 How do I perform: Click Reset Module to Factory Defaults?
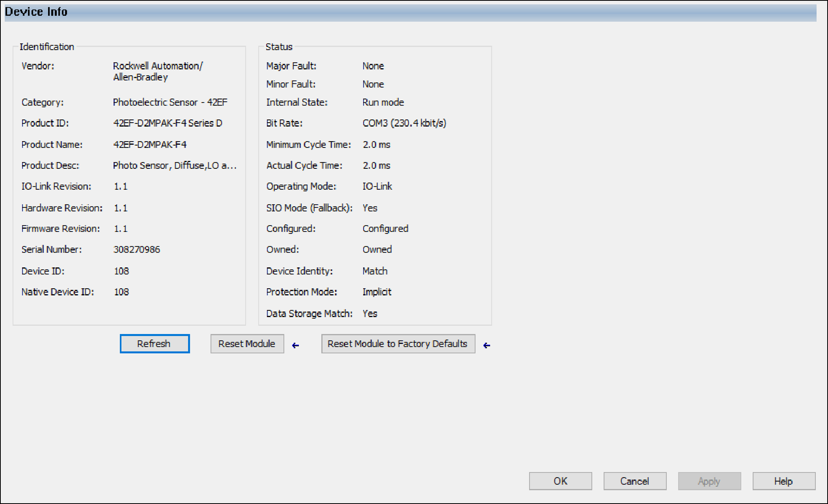pos(398,344)
